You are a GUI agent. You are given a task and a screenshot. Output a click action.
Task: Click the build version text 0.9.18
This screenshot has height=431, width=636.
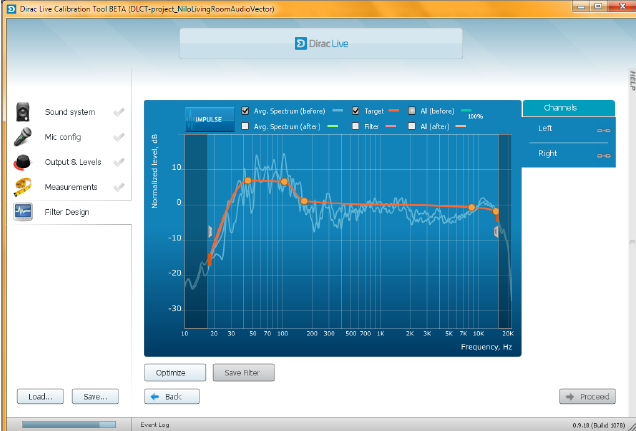(599, 425)
